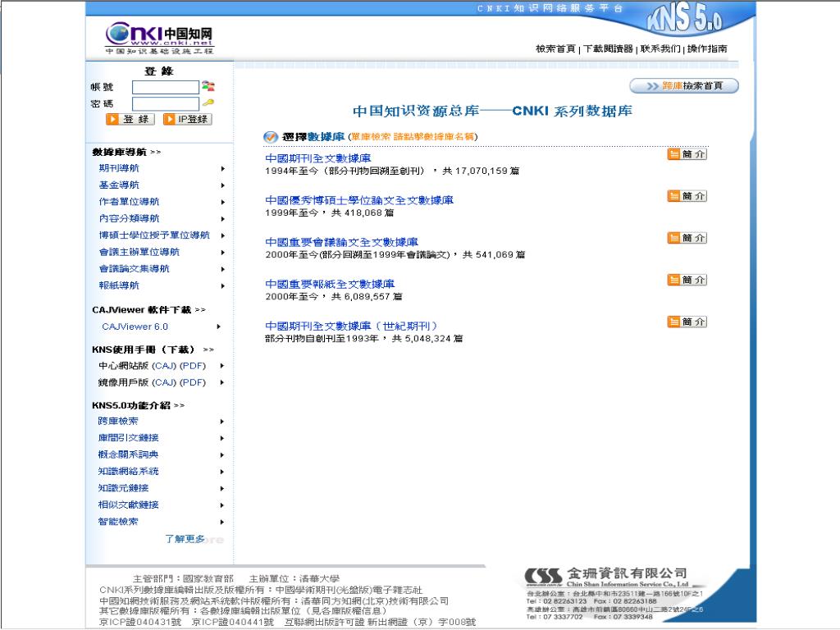Image resolution: width=840 pixels, height=630 pixels.
Task: Open 操作指南 in top navigation
Action: (x=707, y=48)
